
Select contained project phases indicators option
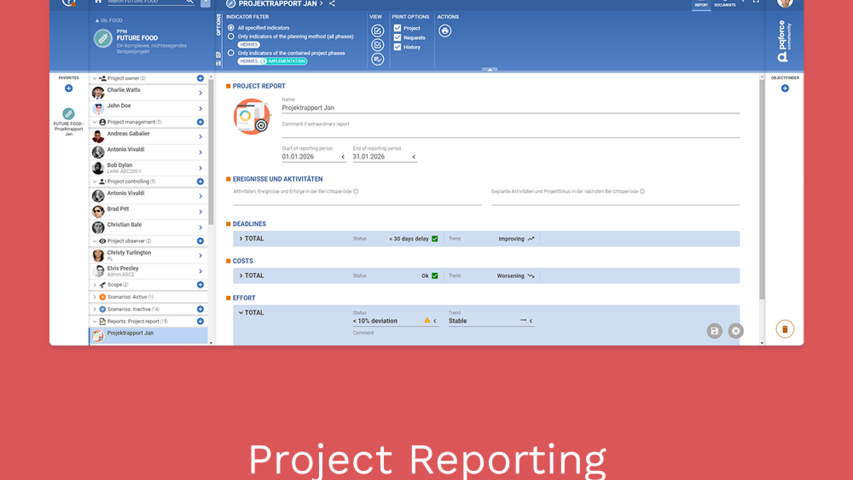231,53
